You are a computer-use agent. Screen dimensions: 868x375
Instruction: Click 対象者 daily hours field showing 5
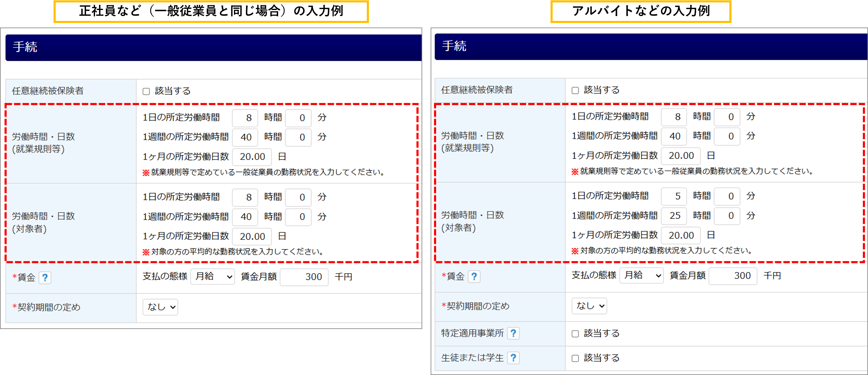[x=674, y=196]
